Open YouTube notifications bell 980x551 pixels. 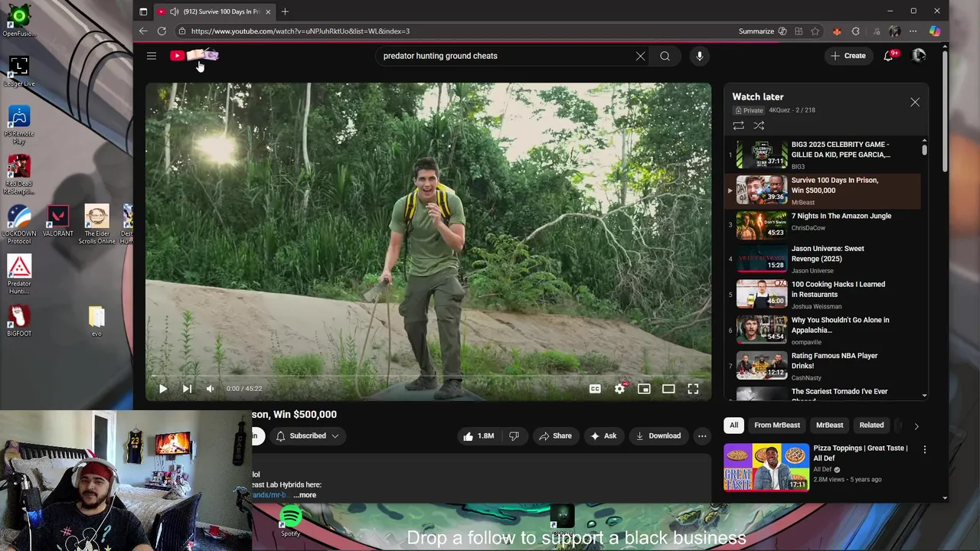coord(888,56)
